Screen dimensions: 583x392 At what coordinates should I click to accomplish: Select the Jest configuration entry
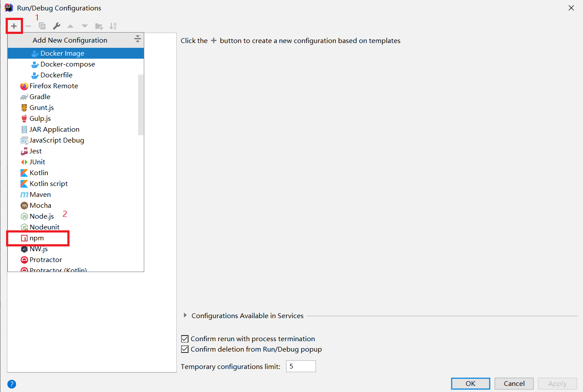pyautogui.click(x=76, y=151)
